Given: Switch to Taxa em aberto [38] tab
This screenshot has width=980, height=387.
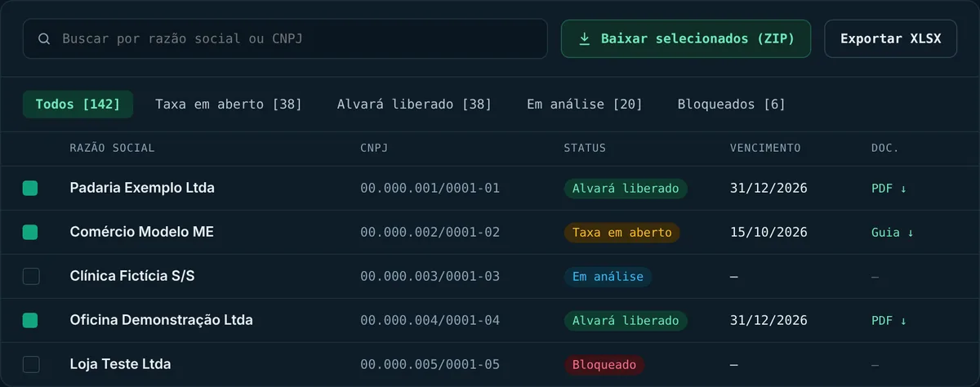Looking at the screenshot, I should [229, 104].
